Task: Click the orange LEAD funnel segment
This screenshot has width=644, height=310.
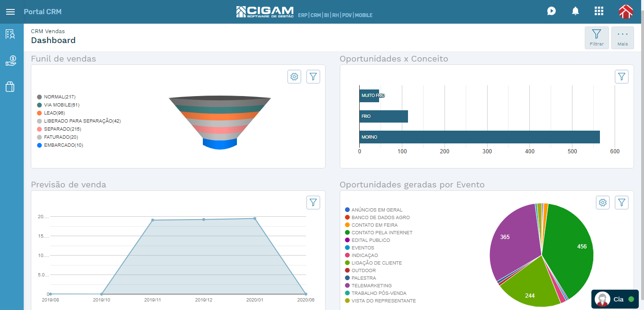Action: coord(220,116)
